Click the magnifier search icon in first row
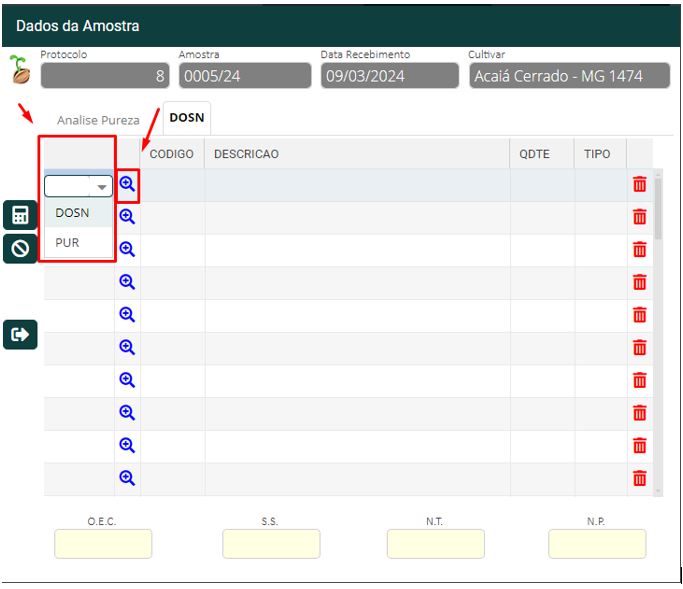Image resolution: width=683 pixels, height=589 pixels. pyautogui.click(x=127, y=184)
